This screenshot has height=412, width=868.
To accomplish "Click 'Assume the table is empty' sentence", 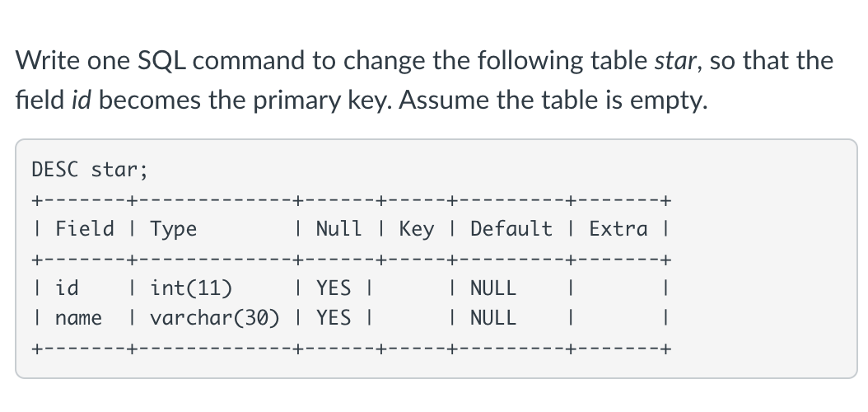I will pos(553,101).
